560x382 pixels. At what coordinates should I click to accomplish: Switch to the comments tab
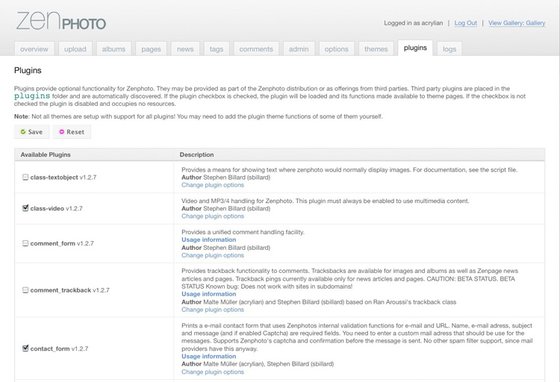[x=256, y=49]
